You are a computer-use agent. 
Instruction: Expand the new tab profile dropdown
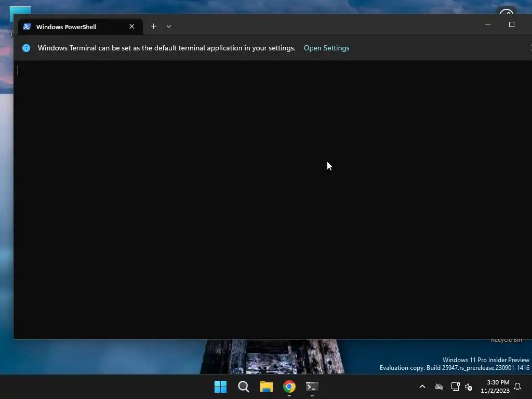pyautogui.click(x=169, y=26)
